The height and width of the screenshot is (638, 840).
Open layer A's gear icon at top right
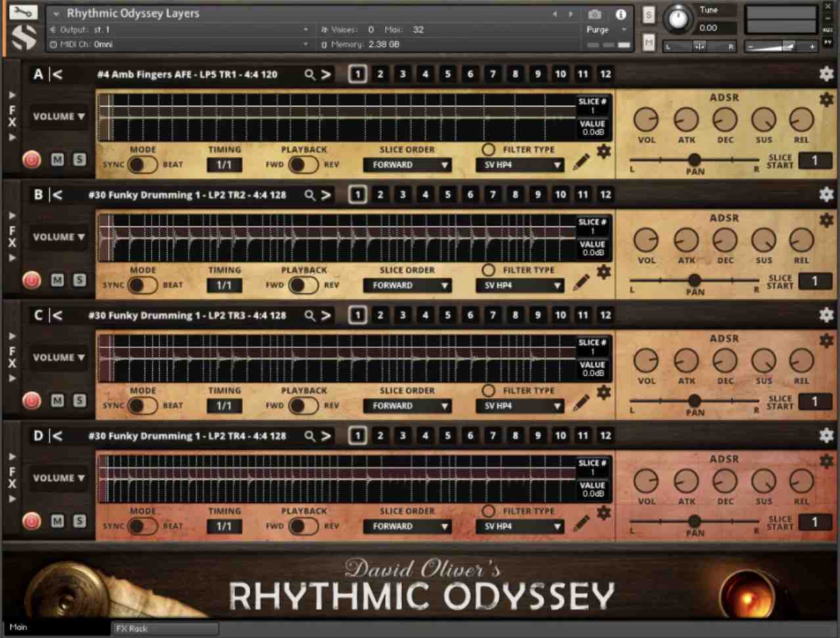826,74
